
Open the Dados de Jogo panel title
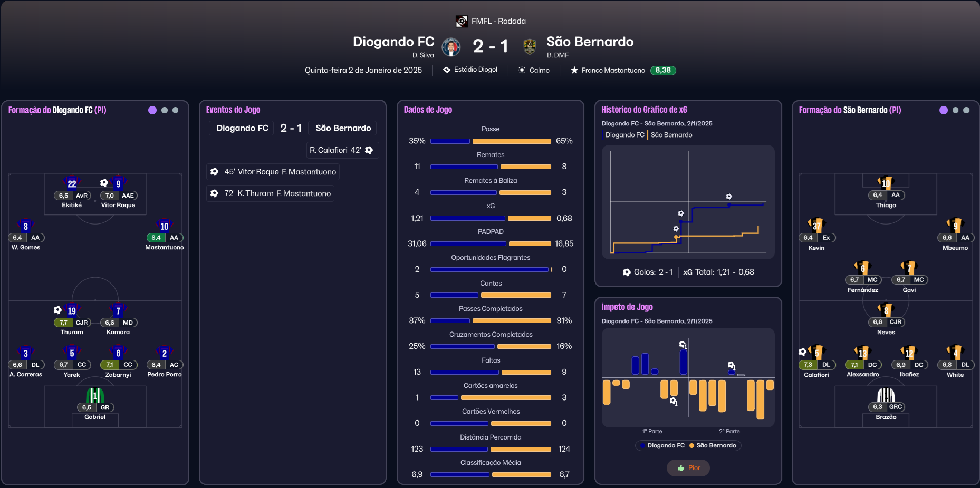point(428,110)
